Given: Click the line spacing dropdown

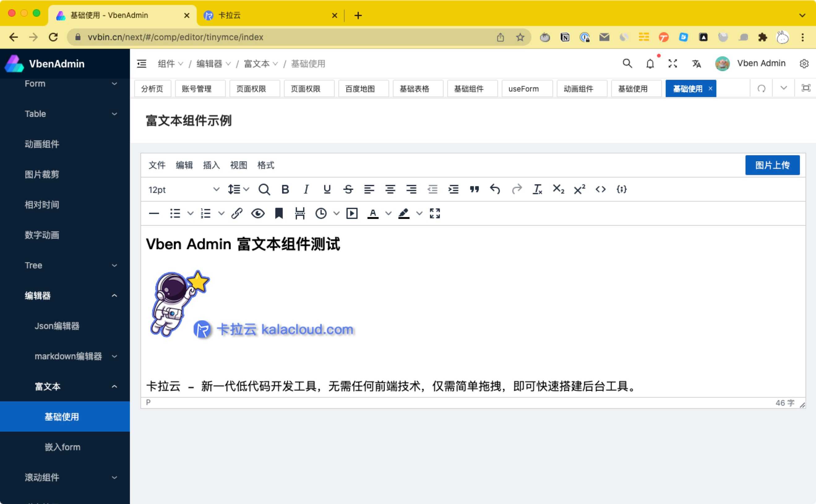Looking at the screenshot, I should point(237,189).
